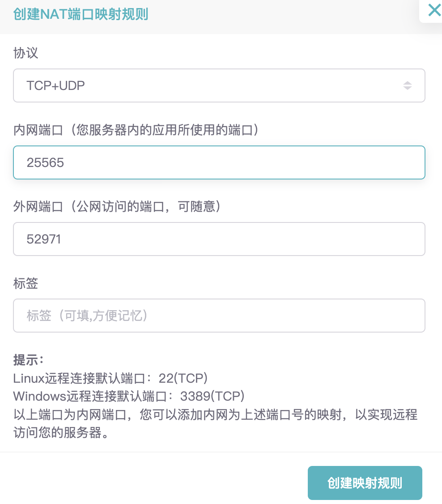Click the 内网端口 input containing 25565
Image resolution: width=442 pixels, height=504 pixels.
coord(219,162)
